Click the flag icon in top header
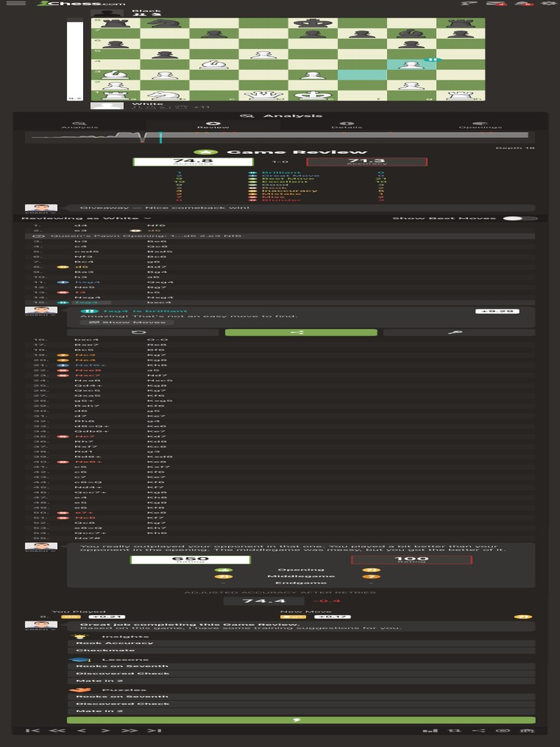Viewport: 560px width, 747px height. [469, 4]
